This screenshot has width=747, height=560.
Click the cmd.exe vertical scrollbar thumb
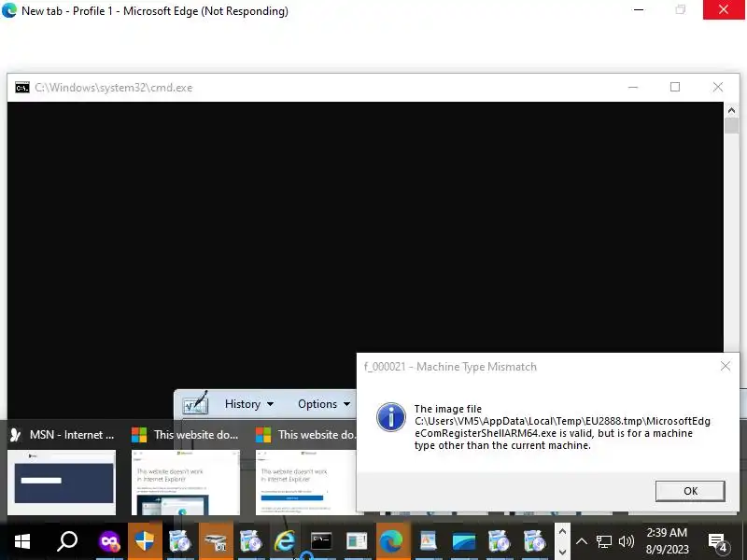click(x=731, y=126)
